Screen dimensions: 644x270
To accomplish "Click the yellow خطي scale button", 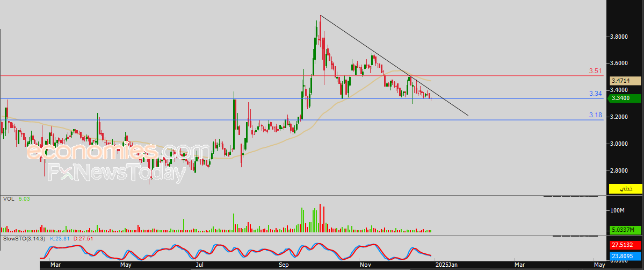I will [x=625, y=189].
